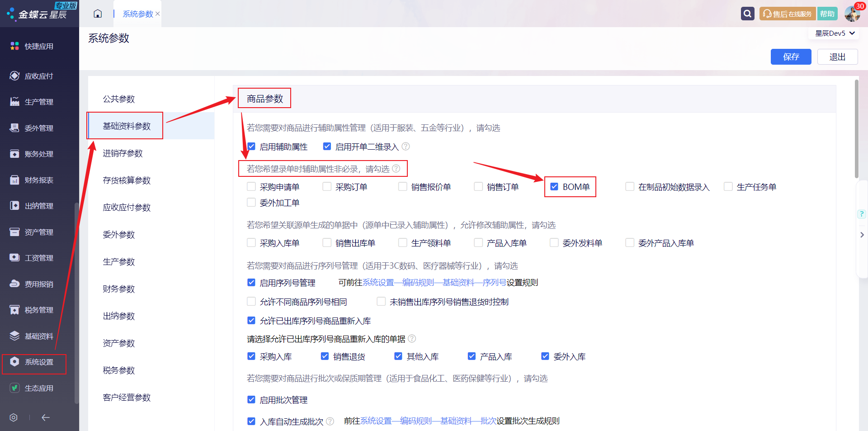Click the vertical scrollbar of the parameters panel
The width and height of the screenshot is (868, 431).
(x=856, y=129)
